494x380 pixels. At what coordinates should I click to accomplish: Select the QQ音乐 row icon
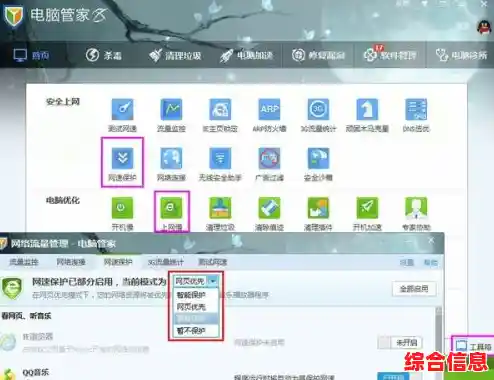point(7,374)
